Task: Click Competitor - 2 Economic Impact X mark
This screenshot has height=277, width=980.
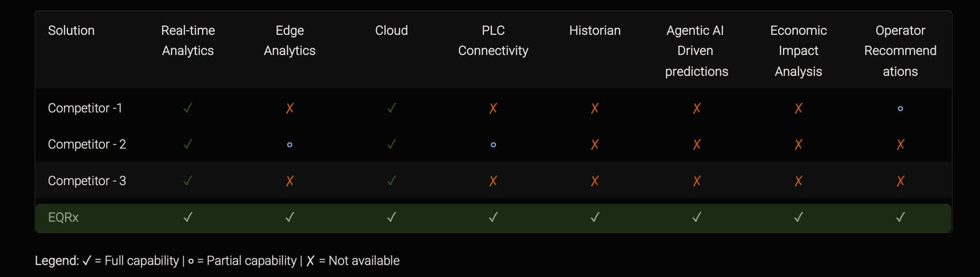Action: (798, 145)
